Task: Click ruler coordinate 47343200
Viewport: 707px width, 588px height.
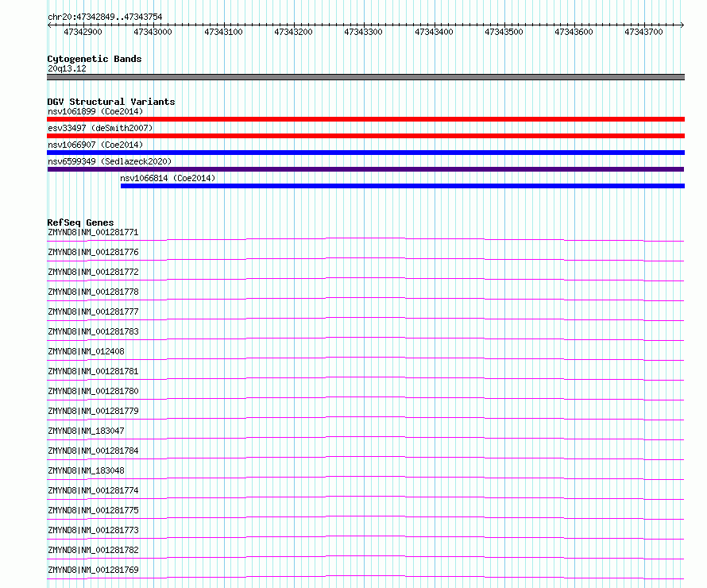Action: click(294, 32)
